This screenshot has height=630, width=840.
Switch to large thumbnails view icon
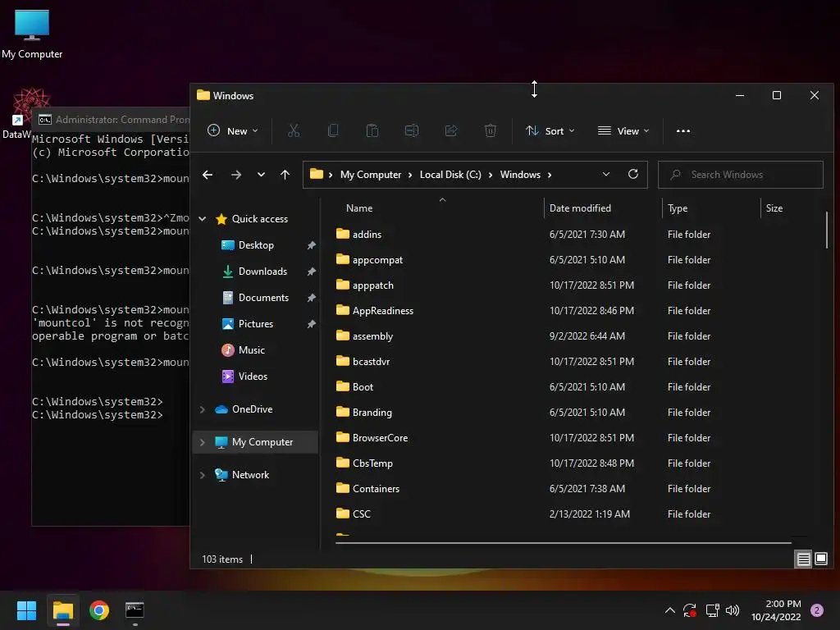[x=820, y=559]
